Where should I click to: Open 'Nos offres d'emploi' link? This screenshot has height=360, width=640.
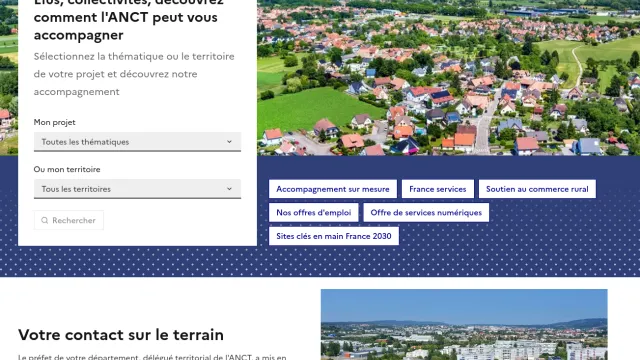tap(313, 213)
